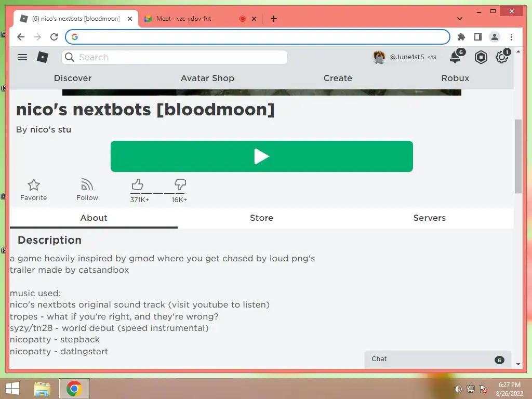The height and width of the screenshot is (399, 532).
Task: Click Chrome icon in taskbar
Action: tap(74, 389)
